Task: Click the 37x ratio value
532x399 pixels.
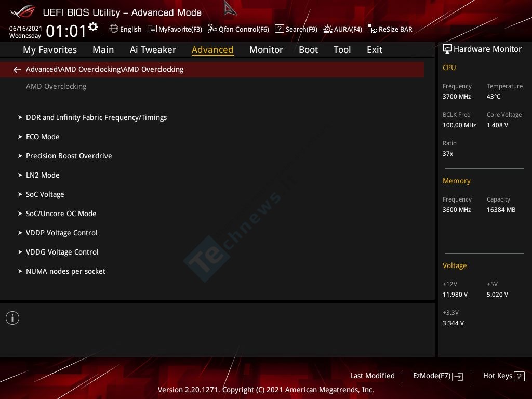Action: click(447, 154)
